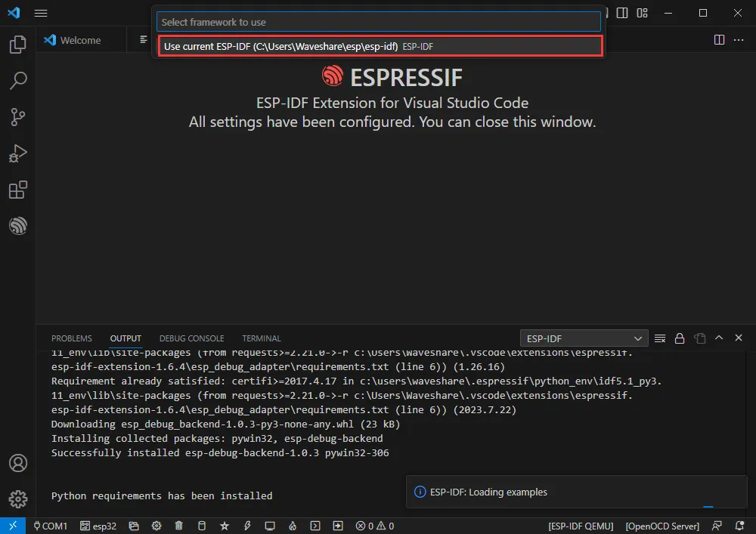Image resolution: width=756 pixels, height=534 pixels.
Task: Set the esp32 device target
Action: click(x=98, y=526)
